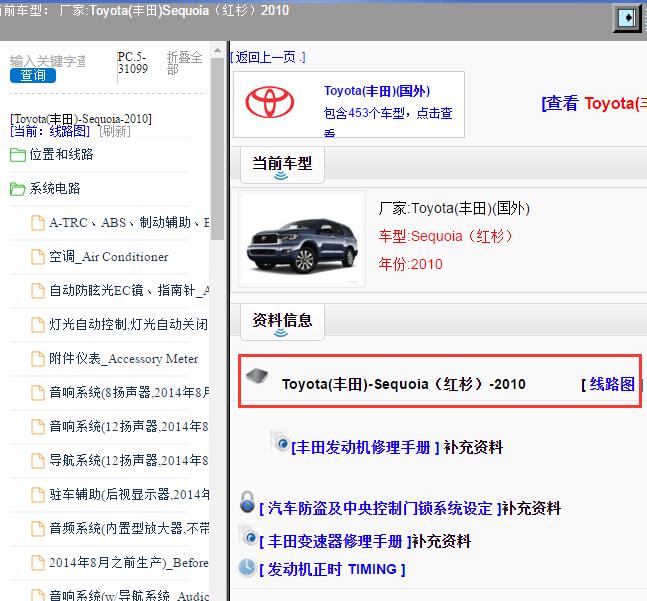This screenshot has height=601, width=647.
Task: Click 厂家:Toyota(丰田)(国外) text
Action: (x=454, y=208)
